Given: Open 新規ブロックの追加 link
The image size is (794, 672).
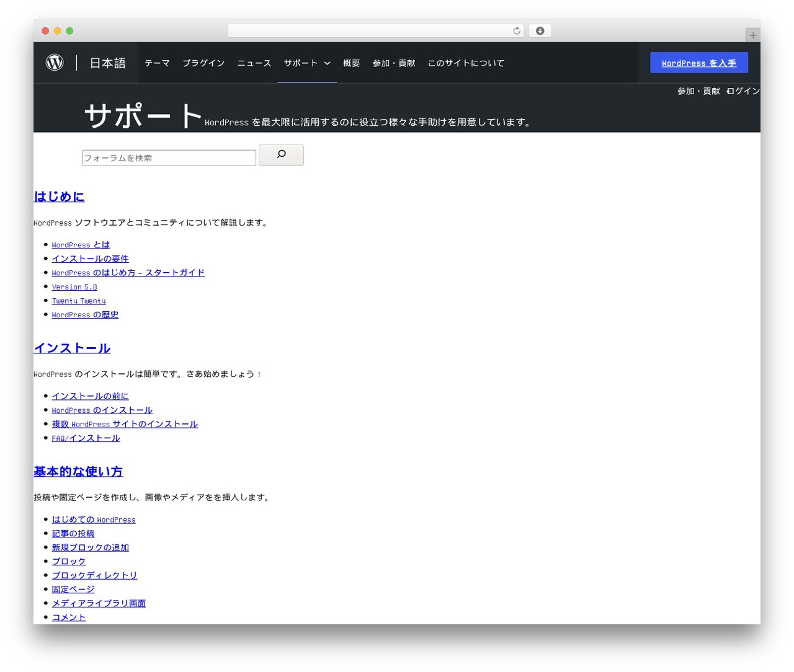Looking at the screenshot, I should [91, 547].
